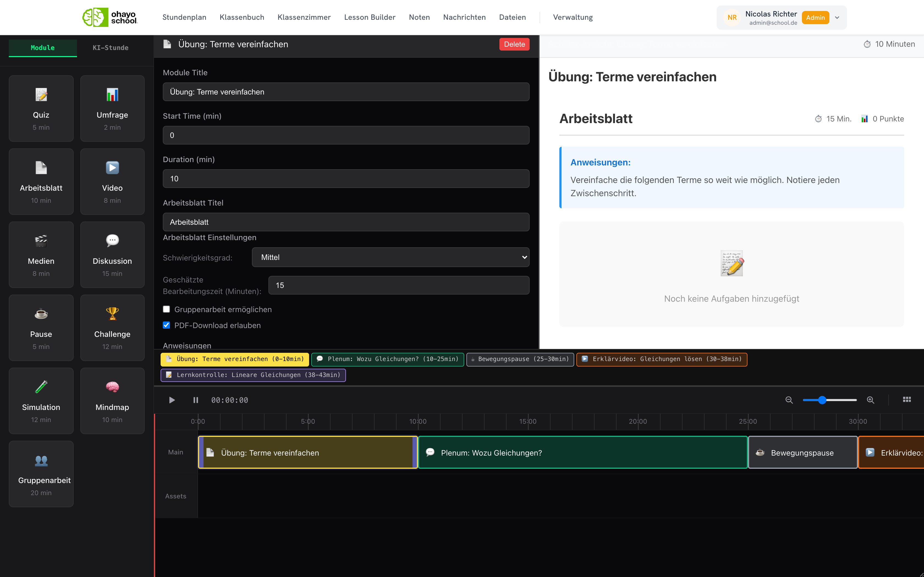Pick the Video module tile
This screenshot has width=924, height=577.
tap(112, 182)
